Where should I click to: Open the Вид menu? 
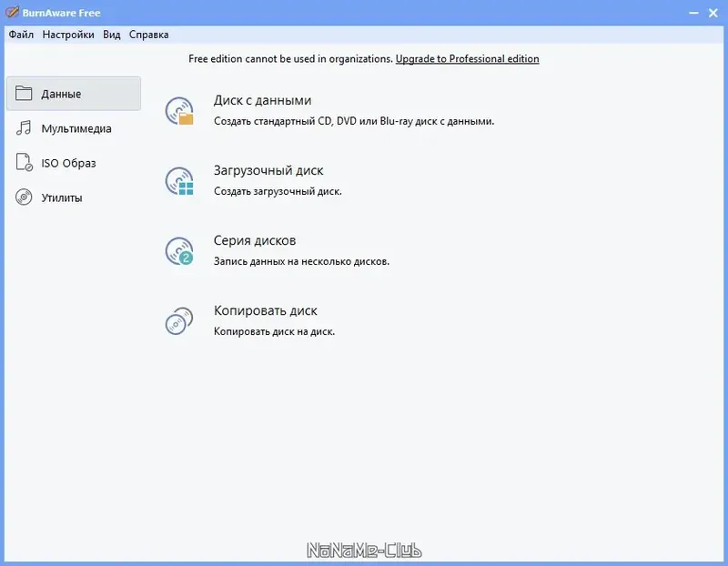(x=111, y=35)
